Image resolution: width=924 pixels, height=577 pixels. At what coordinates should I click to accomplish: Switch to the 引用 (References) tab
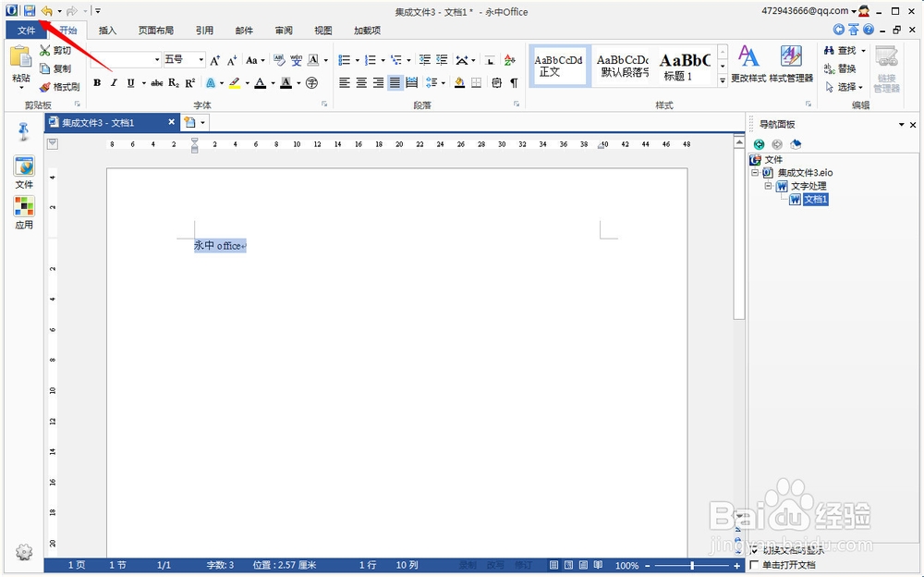(204, 31)
